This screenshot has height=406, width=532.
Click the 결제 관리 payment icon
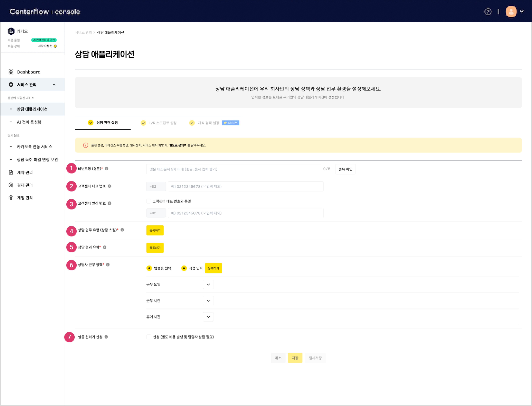11,185
